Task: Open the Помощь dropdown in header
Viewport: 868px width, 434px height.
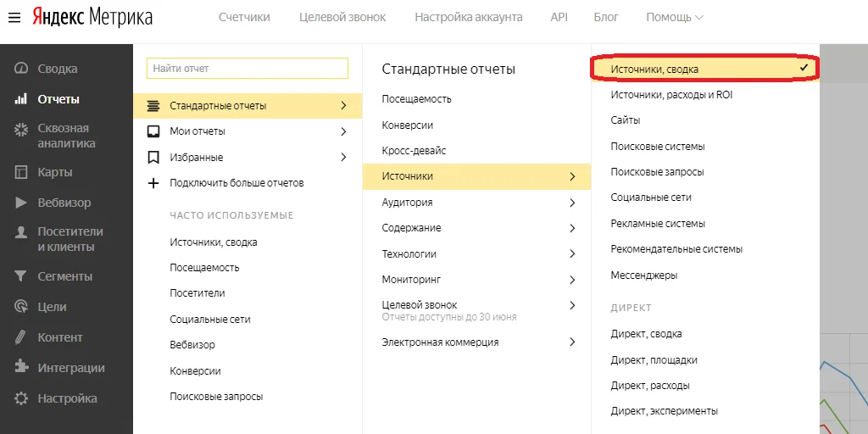Action: pyautogui.click(x=674, y=17)
